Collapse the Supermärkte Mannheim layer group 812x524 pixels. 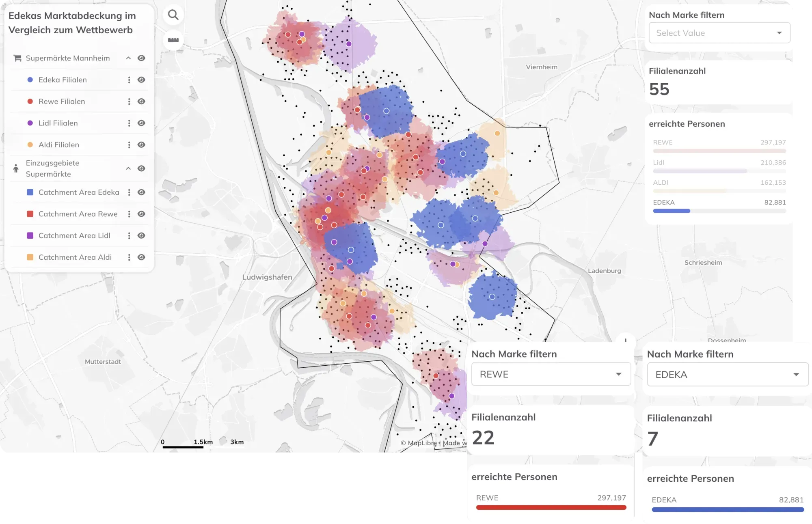click(x=128, y=58)
